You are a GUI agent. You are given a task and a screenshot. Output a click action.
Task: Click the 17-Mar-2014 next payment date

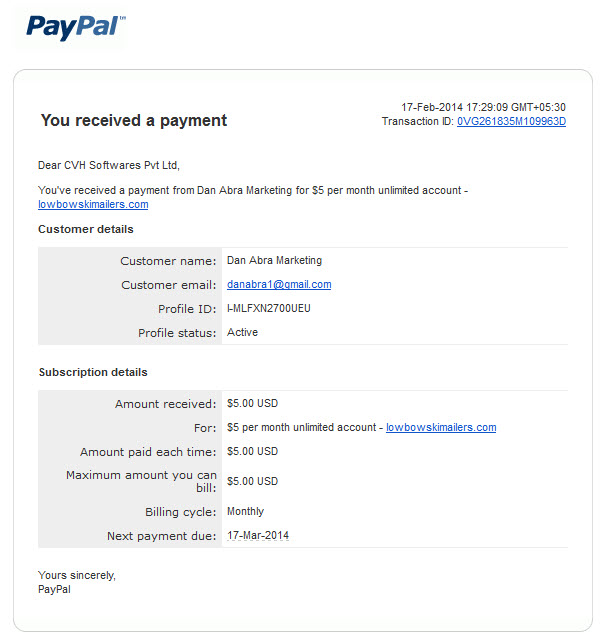(x=258, y=535)
